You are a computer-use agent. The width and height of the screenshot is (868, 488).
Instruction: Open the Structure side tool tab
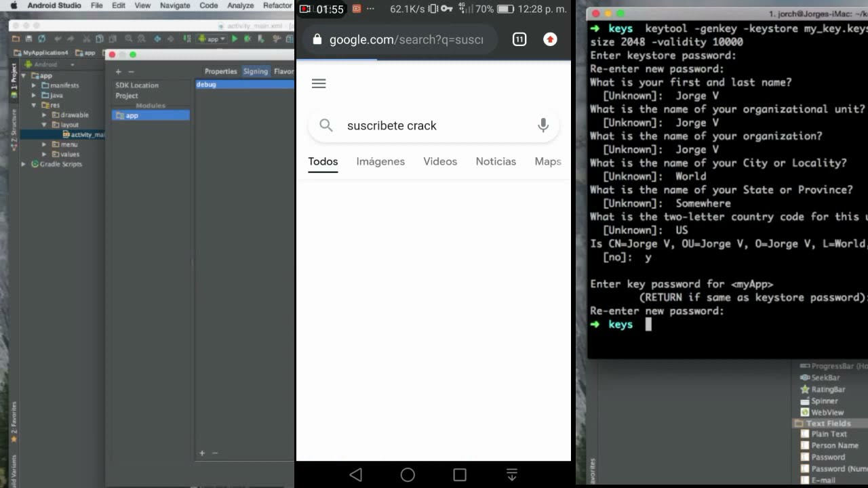14,129
